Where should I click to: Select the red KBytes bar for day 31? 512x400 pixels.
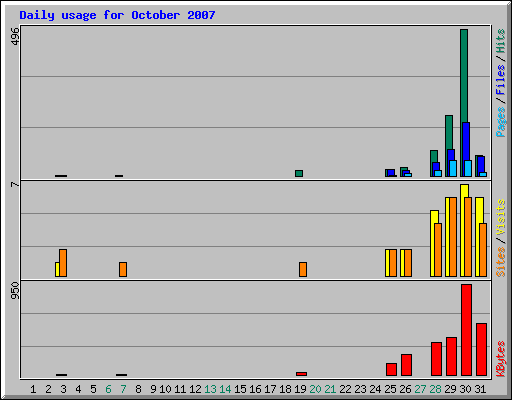point(481,350)
